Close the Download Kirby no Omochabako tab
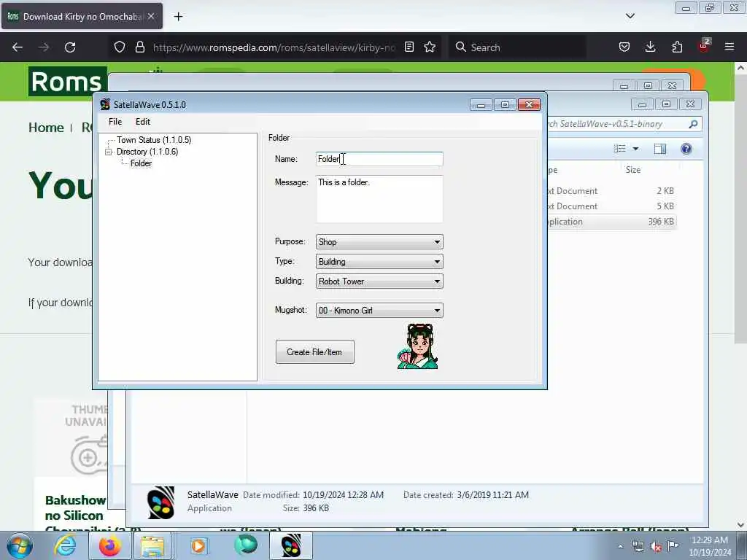Image resolution: width=747 pixels, height=560 pixels. point(151,16)
